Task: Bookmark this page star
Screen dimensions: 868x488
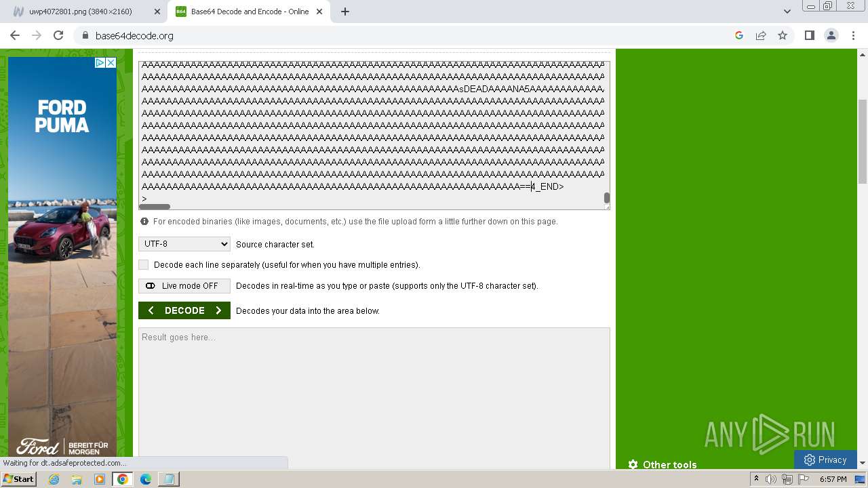Action: click(783, 35)
